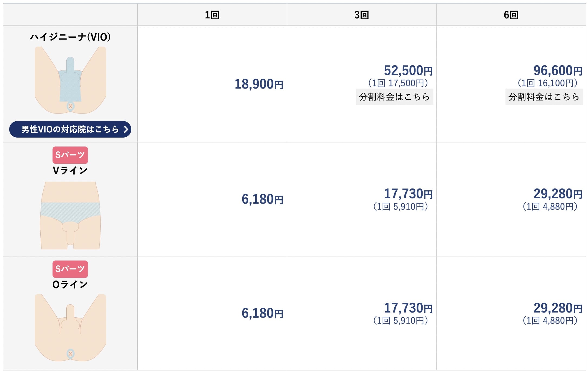Select the 1回 column header
This screenshot has width=588, height=371.
pos(212,15)
